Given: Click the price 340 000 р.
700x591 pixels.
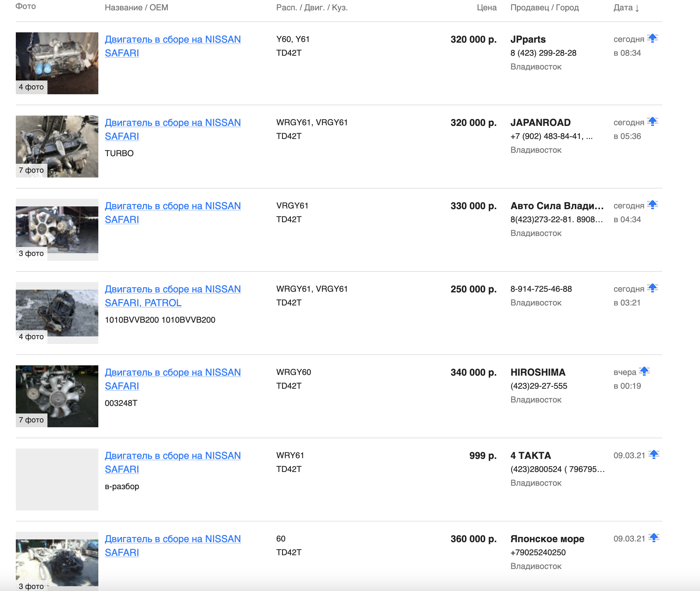Looking at the screenshot, I should pyautogui.click(x=473, y=372).
